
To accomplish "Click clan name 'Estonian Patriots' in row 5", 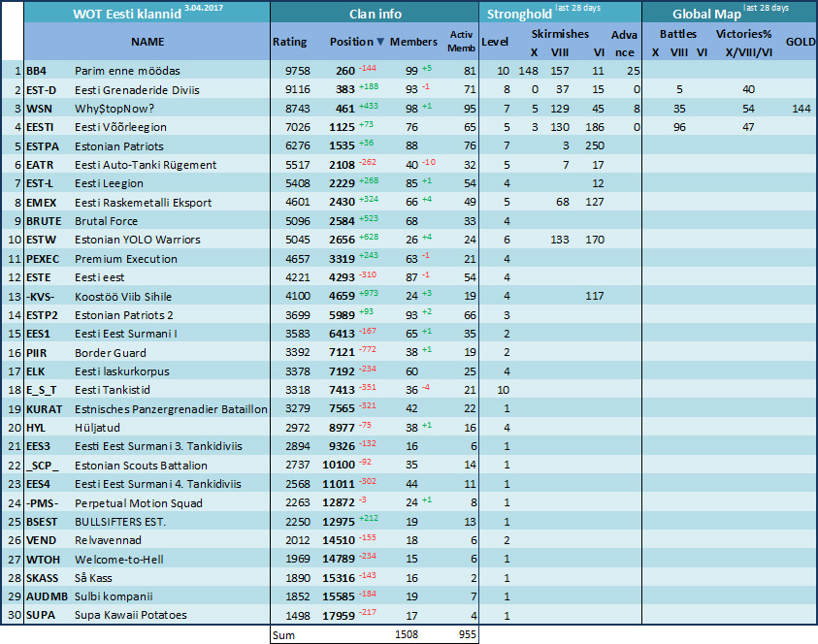I will click(x=119, y=146).
